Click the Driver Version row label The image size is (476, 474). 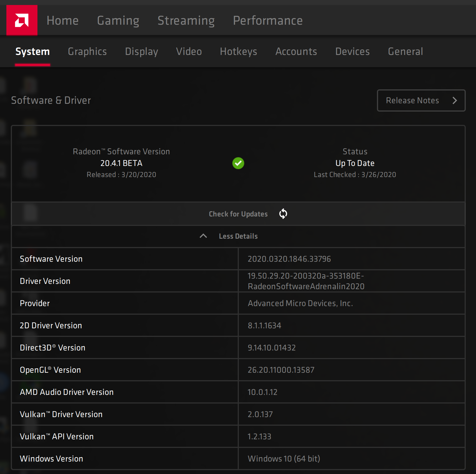click(x=45, y=281)
